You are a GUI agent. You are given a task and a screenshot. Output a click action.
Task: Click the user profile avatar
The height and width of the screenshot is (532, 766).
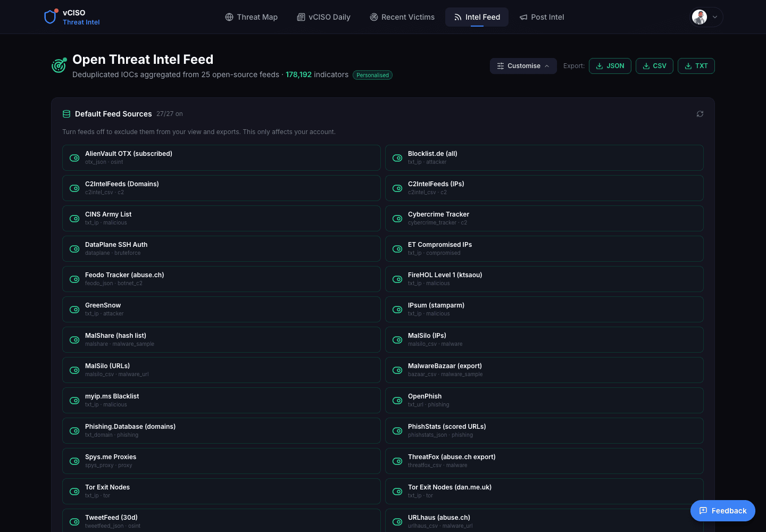coord(700,17)
